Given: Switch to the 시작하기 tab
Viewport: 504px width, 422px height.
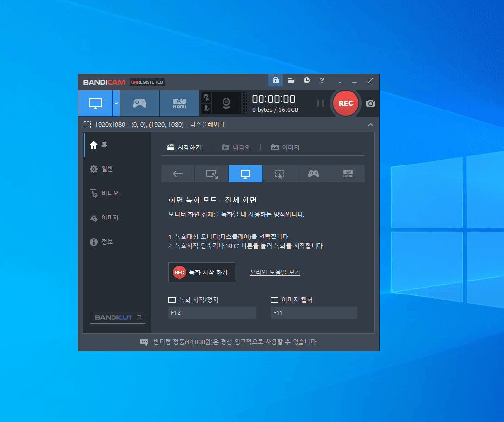Looking at the screenshot, I should coord(184,147).
